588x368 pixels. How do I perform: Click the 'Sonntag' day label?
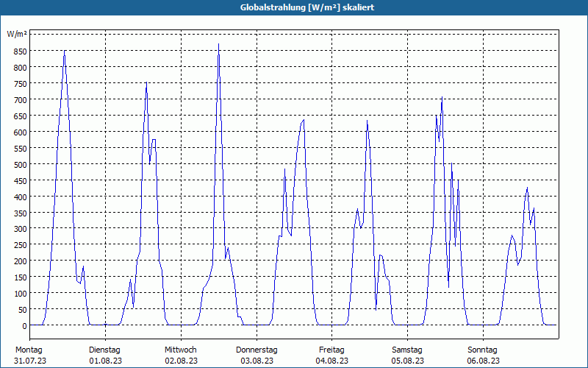point(482,350)
